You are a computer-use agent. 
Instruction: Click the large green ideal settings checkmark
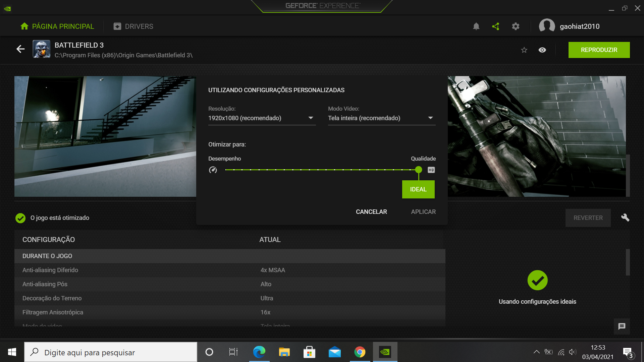(x=537, y=280)
